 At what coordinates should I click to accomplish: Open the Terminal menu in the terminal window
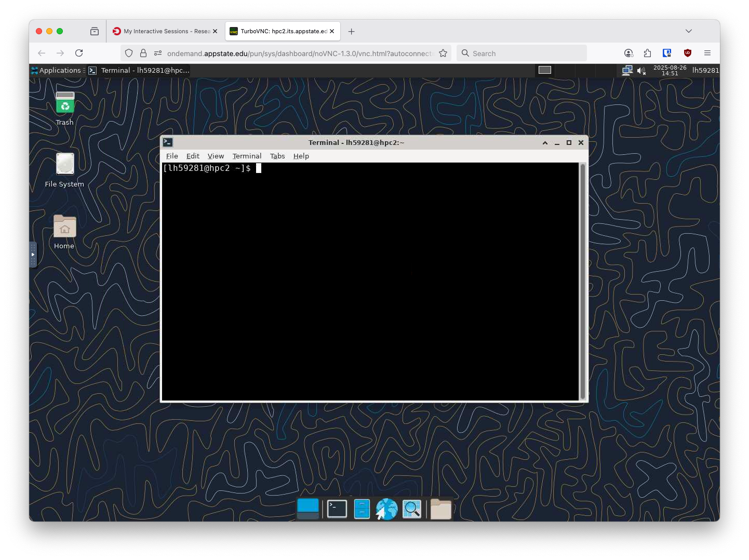click(x=247, y=156)
